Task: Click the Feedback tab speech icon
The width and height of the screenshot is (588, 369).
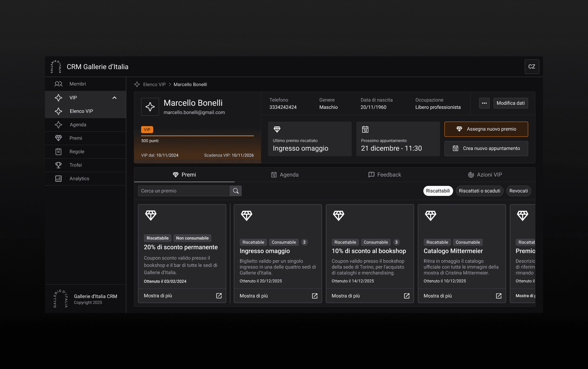Action: pyautogui.click(x=371, y=175)
